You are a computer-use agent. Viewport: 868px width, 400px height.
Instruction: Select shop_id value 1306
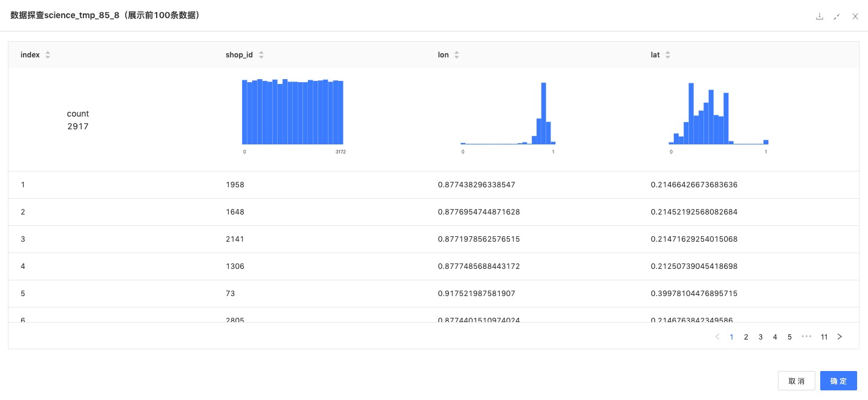point(235,266)
